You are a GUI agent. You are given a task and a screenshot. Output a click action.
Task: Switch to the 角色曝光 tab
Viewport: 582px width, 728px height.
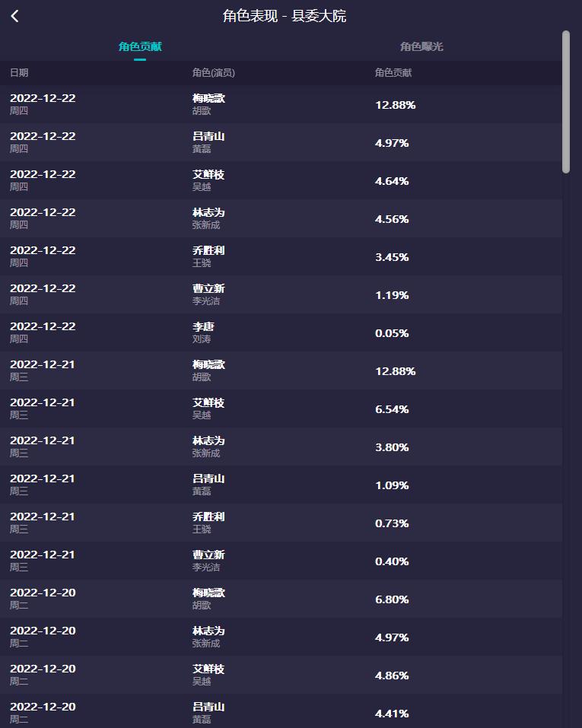tap(423, 45)
